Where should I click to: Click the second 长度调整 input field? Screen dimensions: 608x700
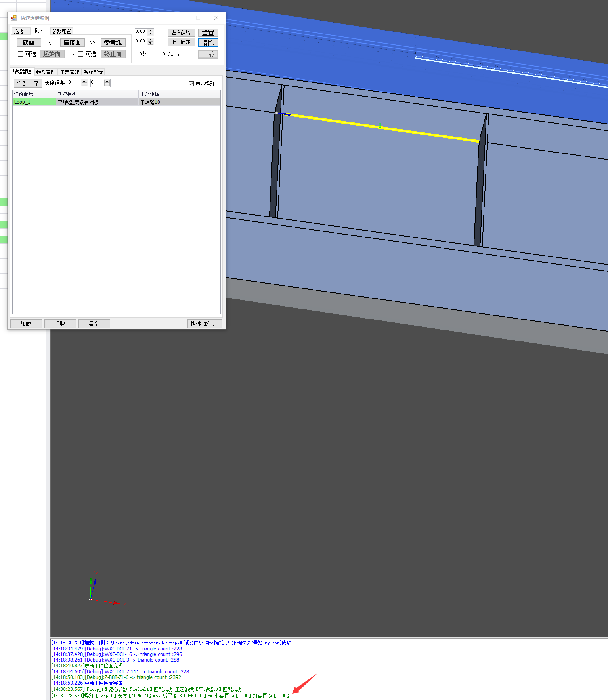coord(97,83)
